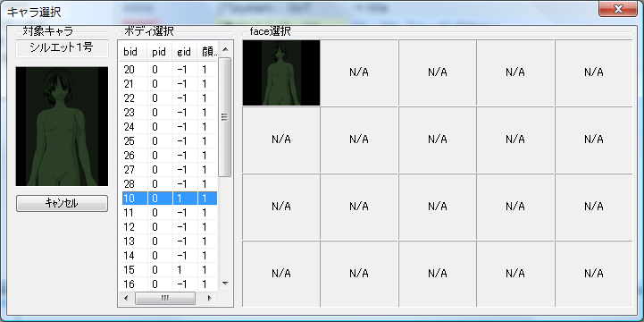
Task: Select body row with bid 28
Action: [x=169, y=184]
